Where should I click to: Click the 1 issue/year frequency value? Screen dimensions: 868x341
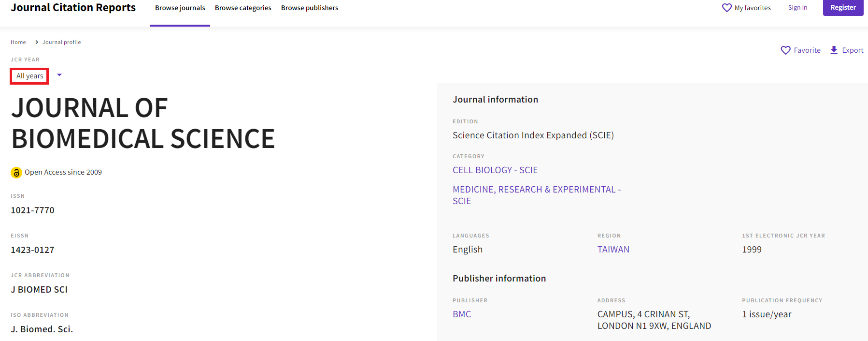[767, 314]
